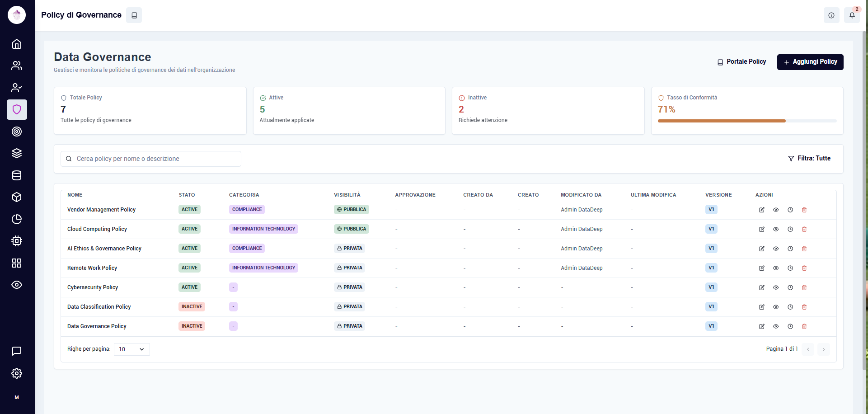Select the Layers icon in the sidebar
Screen dimensions: 868x414
17,153
